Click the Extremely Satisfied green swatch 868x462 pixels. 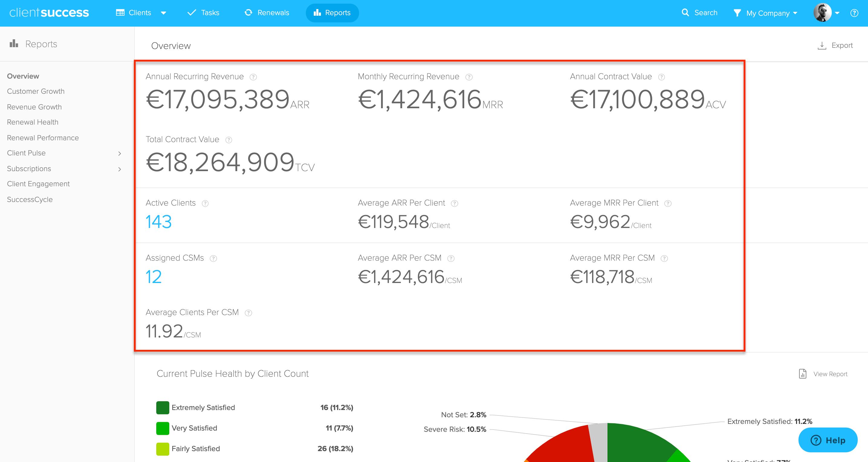tap(163, 407)
